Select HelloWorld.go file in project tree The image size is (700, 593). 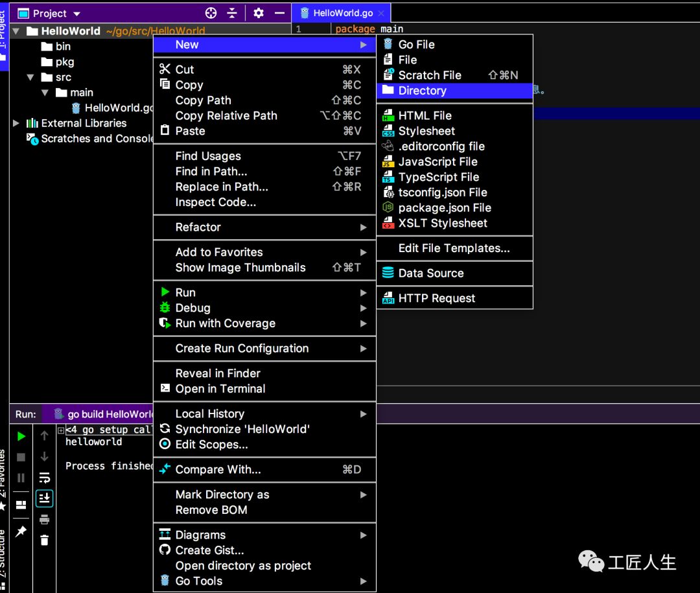pos(119,108)
